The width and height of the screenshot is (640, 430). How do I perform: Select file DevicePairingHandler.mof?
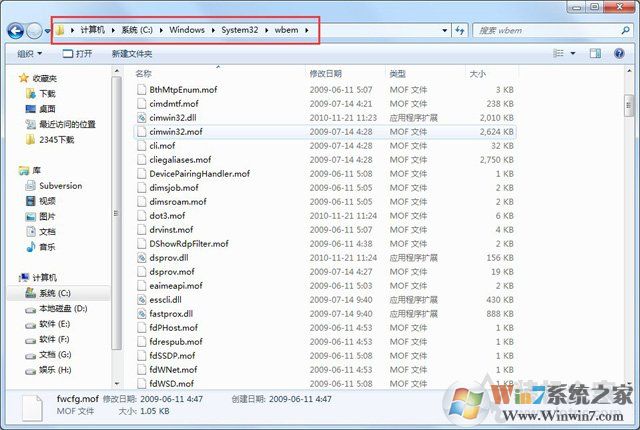200,174
